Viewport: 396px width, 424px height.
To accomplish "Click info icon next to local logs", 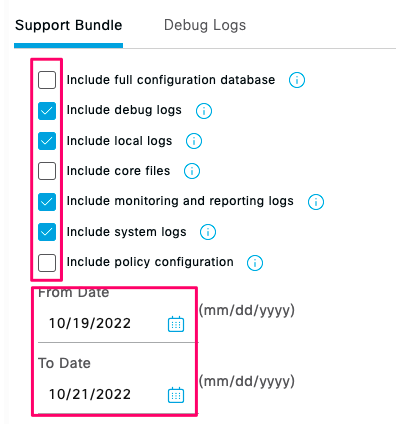I will click(194, 141).
